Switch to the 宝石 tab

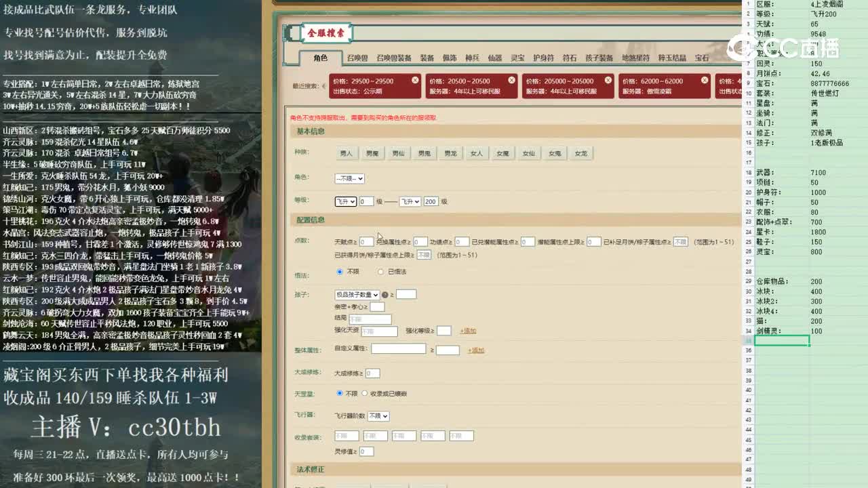pos(703,58)
